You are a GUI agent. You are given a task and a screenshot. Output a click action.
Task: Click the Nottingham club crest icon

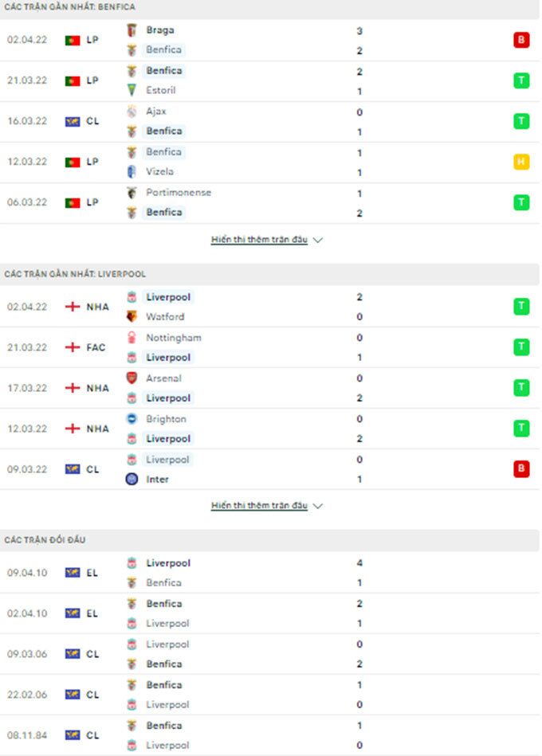click(x=132, y=338)
